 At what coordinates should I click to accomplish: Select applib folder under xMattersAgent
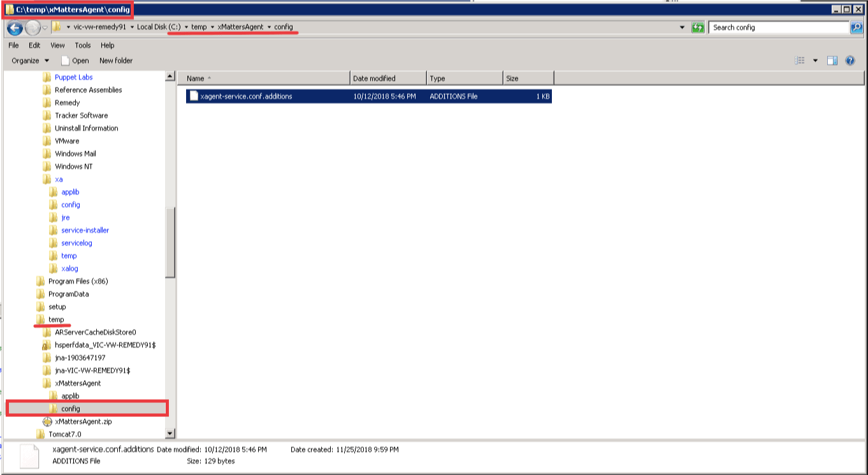(70, 396)
